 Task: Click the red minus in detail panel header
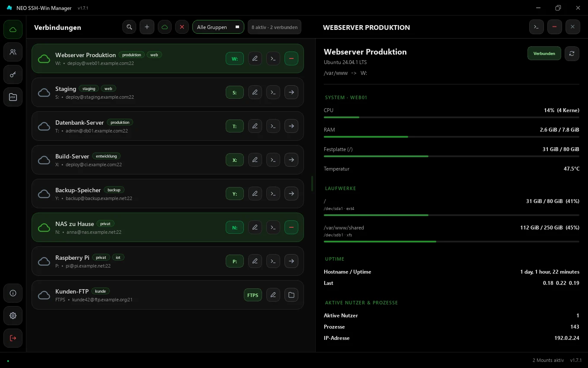pyautogui.click(x=555, y=27)
